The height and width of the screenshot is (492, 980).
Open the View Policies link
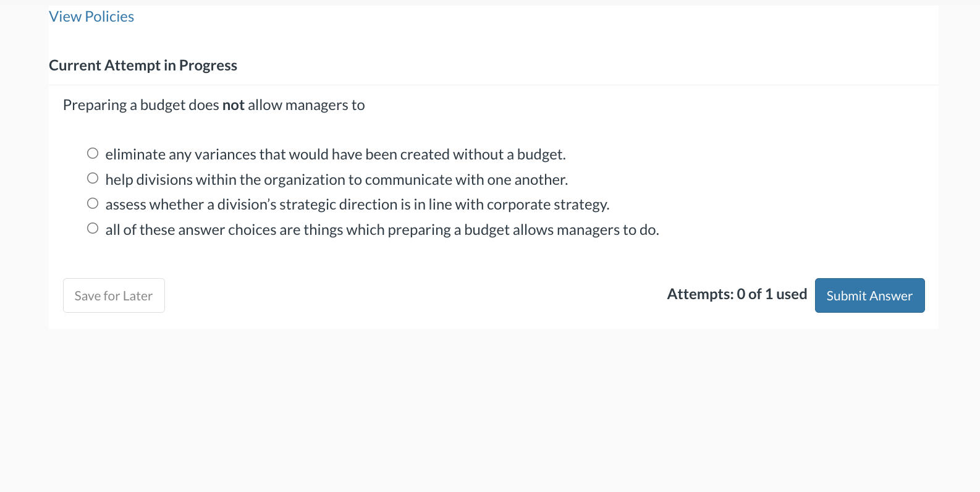coord(91,16)
